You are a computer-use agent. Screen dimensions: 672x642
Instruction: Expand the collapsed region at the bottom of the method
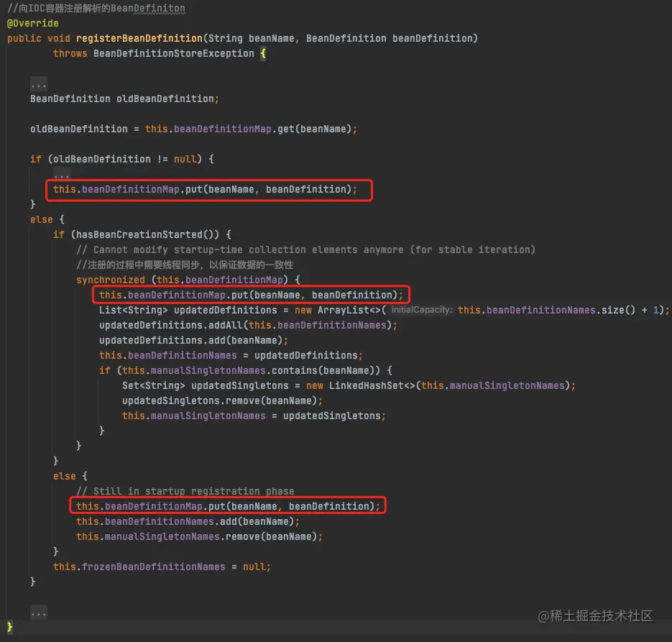[x=38, y=613]
